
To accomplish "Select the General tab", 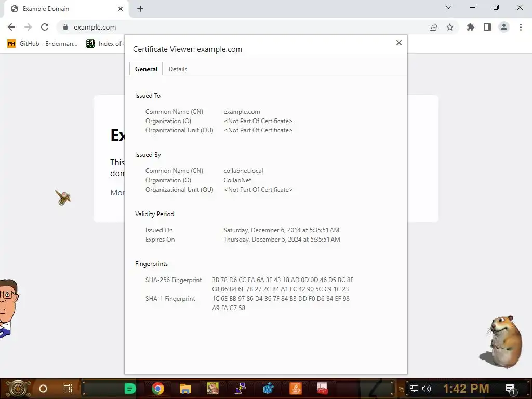I will coord(146,69).
